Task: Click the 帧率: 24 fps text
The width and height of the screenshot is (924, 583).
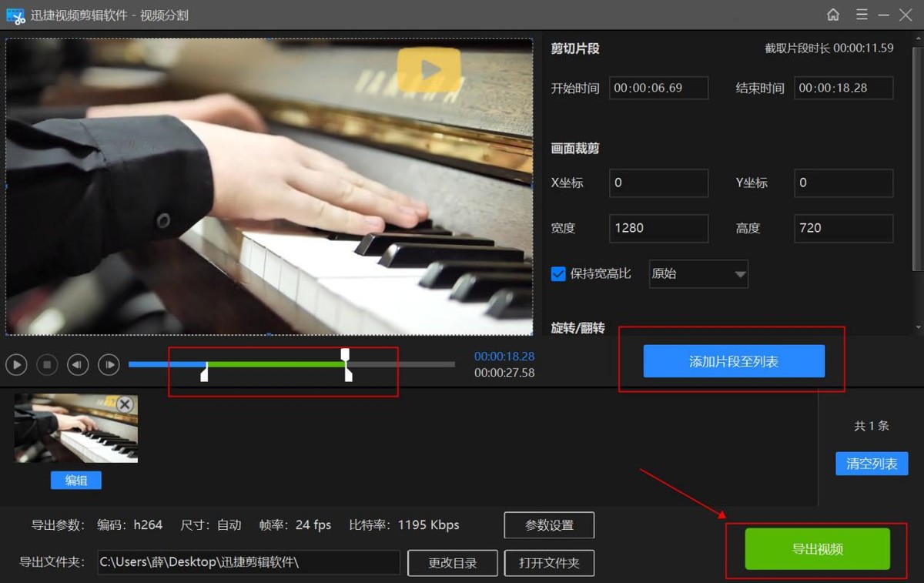Action: pyautogui.click(x=295, y=525)
